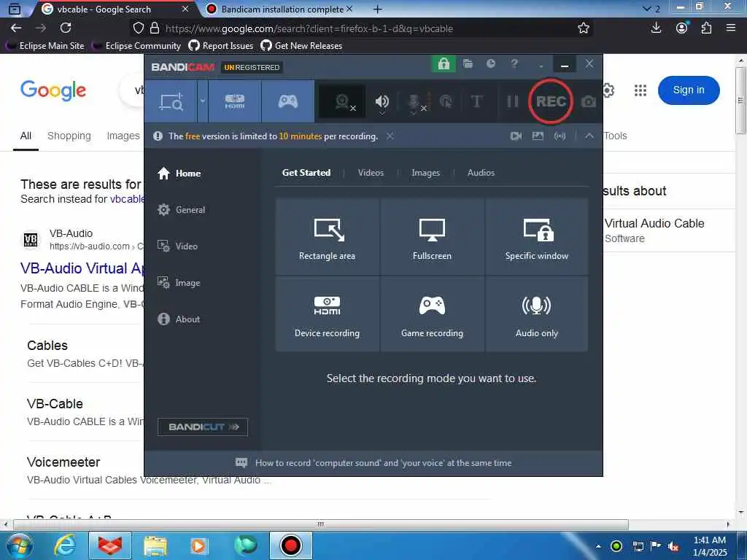Screen dimensions: 747x560
Task: Click the video camera icon in notice bar
Action: [x=516, y=136]
